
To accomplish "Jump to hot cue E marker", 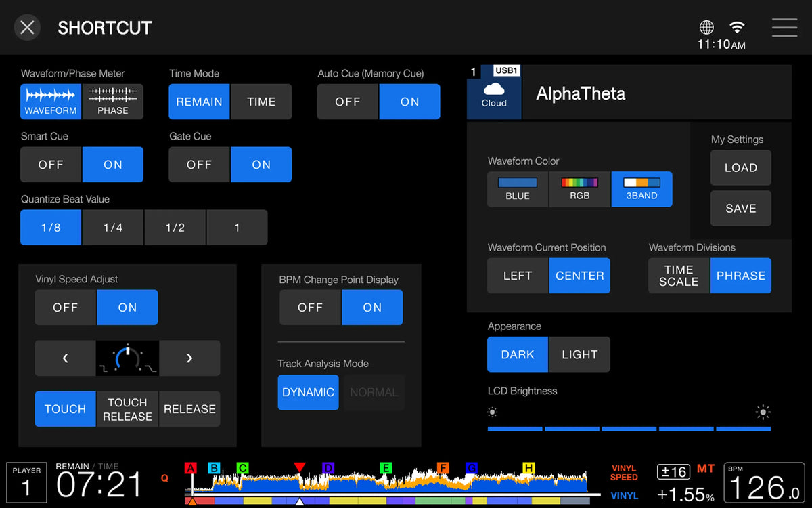I will (386, 468).
